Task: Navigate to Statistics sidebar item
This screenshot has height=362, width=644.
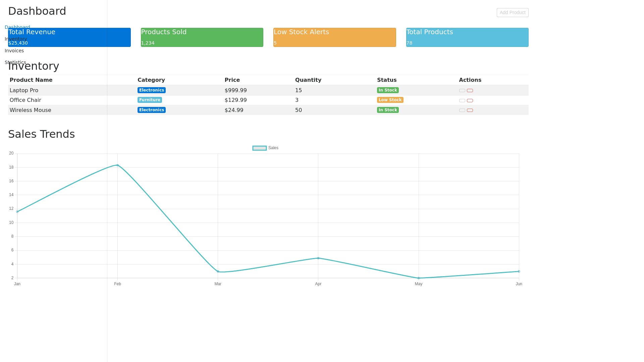Action: tap(15, 62)
